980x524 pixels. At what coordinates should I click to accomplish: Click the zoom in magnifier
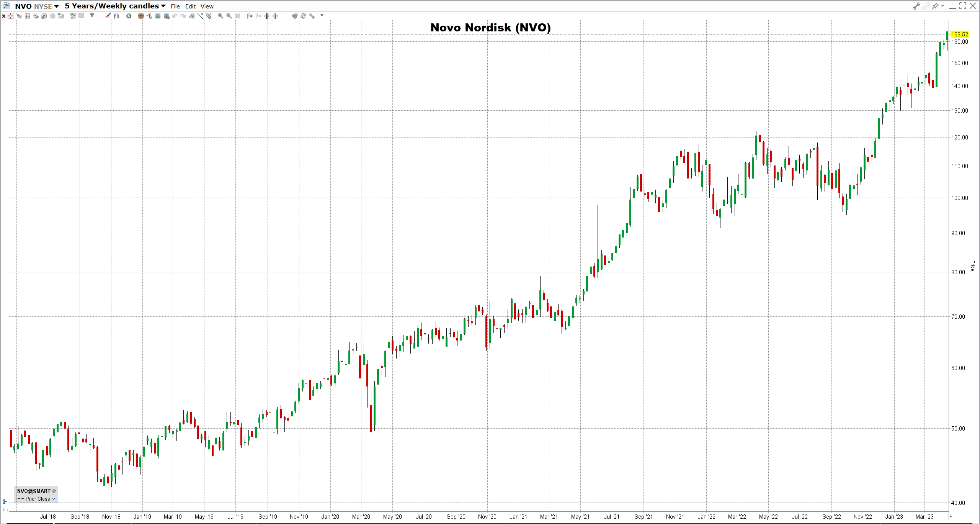[220, 16]
